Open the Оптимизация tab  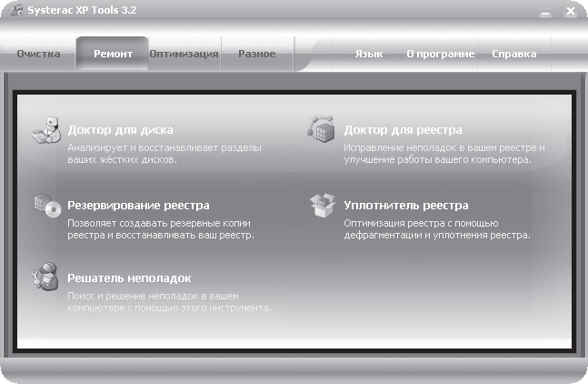184,54
